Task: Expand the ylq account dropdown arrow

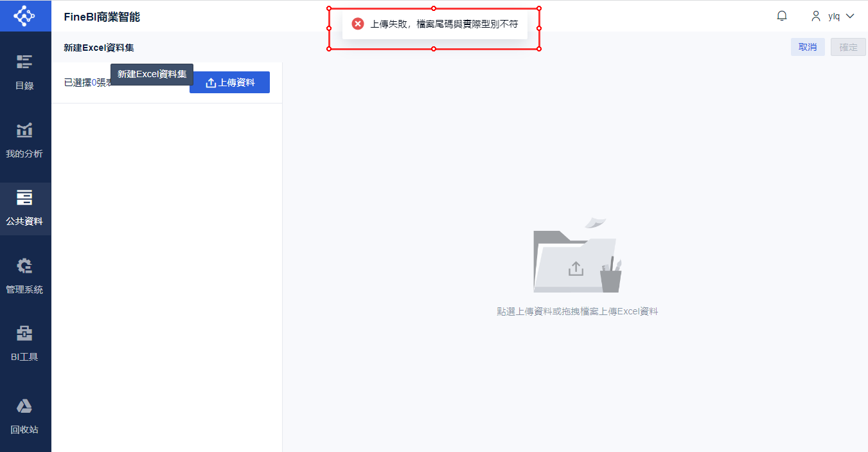Action: pos(850,16)
